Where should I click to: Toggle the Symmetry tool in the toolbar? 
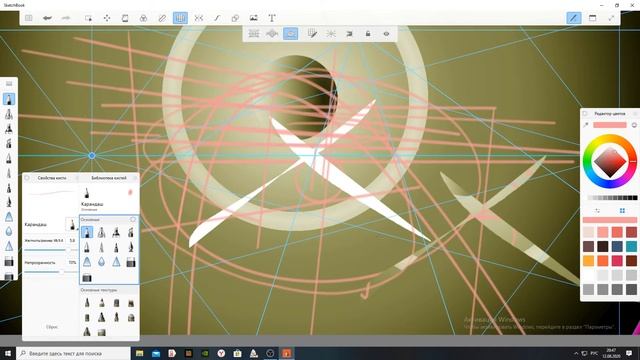click(x=199, y=18)
